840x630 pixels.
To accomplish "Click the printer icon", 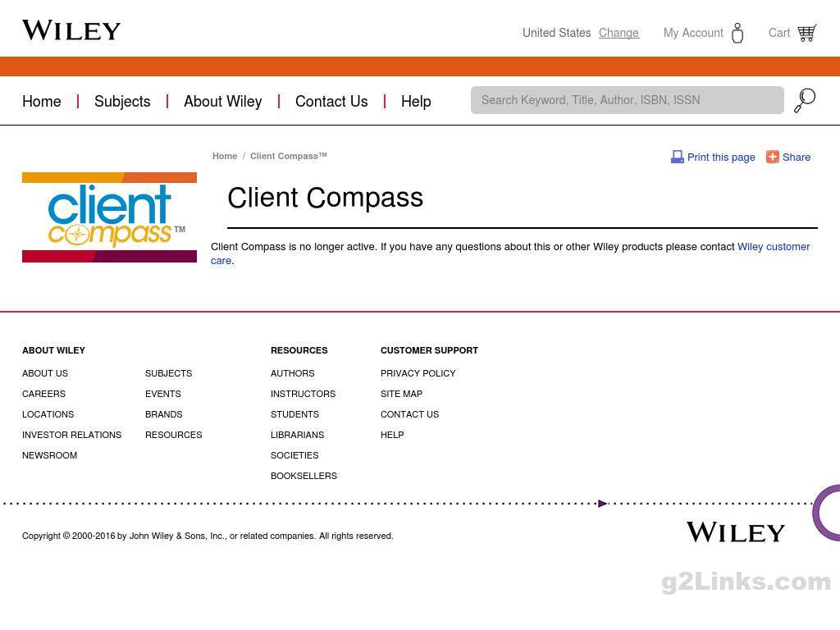I will click(x=677, y=157).
